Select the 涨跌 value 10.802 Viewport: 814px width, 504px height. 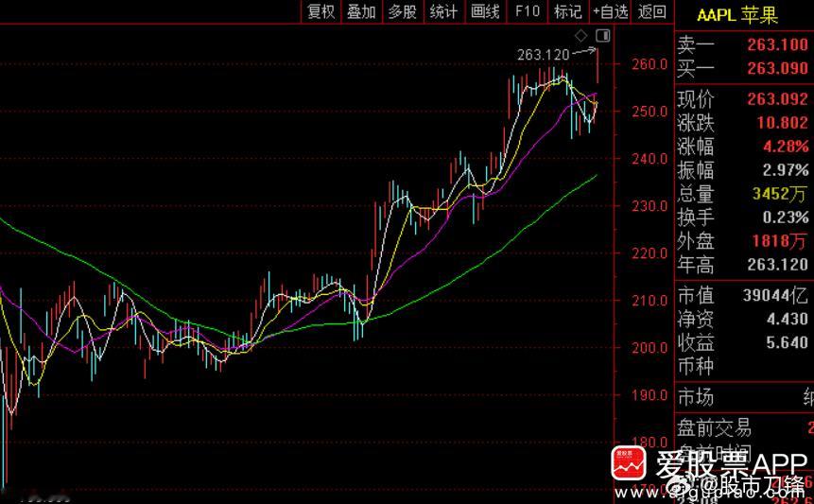783,123
